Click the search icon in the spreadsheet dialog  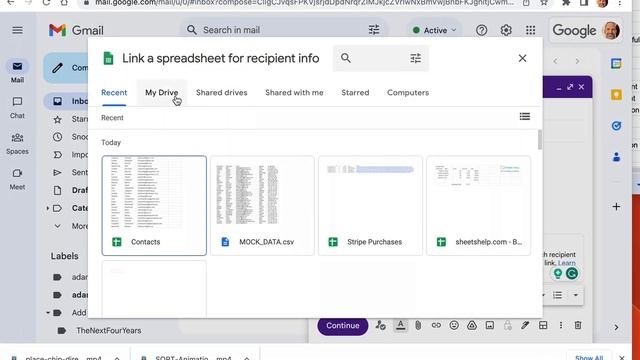tap(346, 58)
